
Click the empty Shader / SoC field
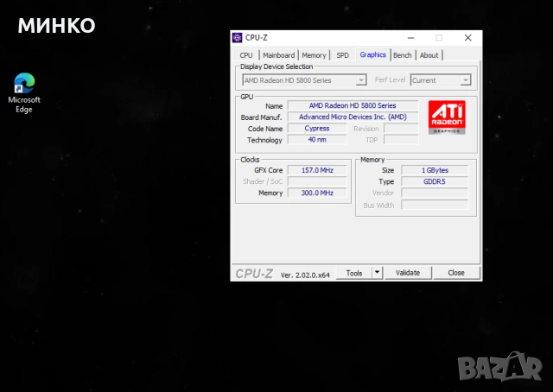click(x=317, y=181)
